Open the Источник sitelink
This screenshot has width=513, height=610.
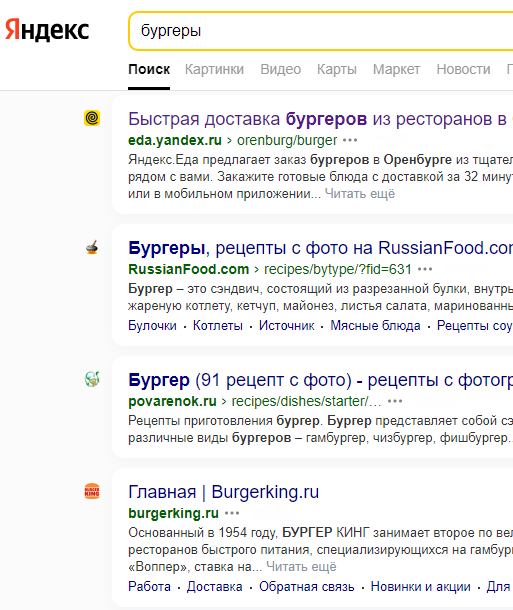point(287,326)
